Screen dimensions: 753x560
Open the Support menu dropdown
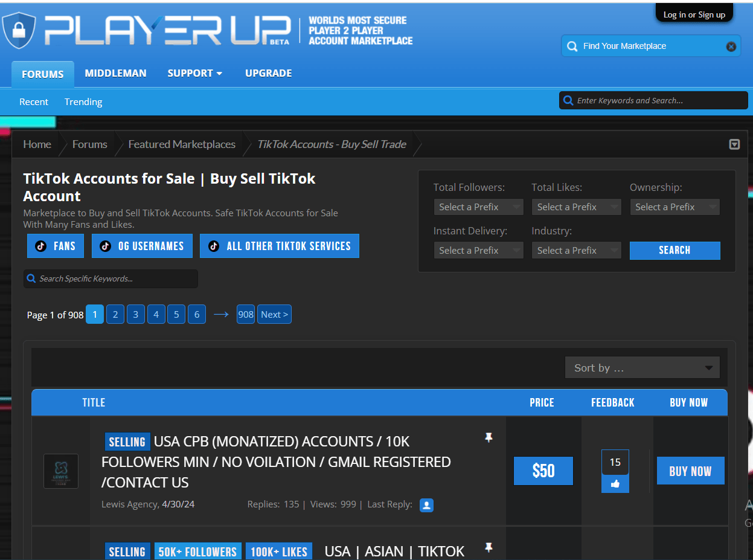coord(195,73)
